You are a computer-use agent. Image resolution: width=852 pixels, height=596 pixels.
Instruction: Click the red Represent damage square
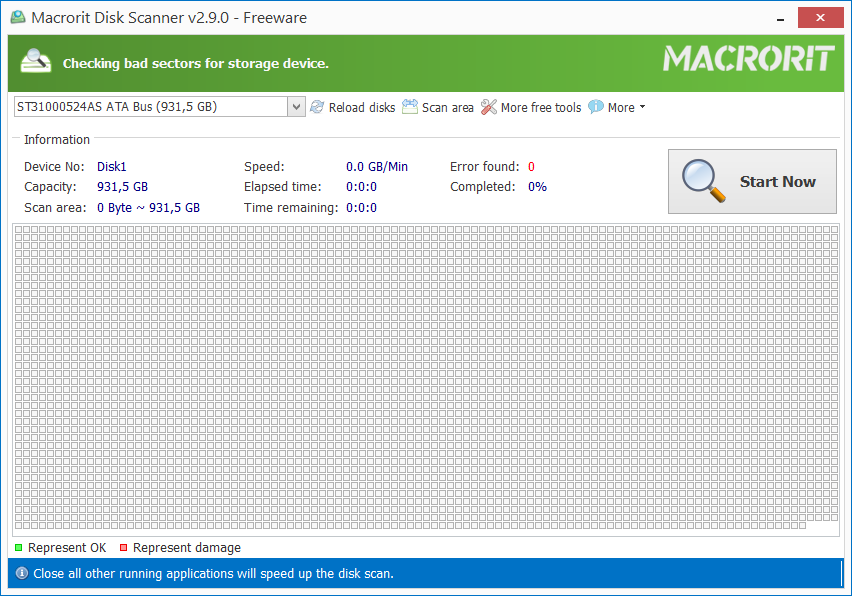coord(123,547)
